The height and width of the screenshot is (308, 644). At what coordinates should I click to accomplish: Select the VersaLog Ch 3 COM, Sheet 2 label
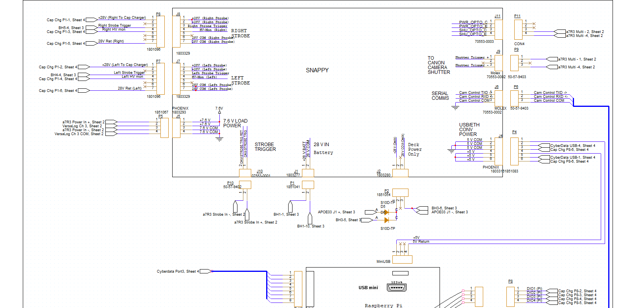[x=79, y=134]
